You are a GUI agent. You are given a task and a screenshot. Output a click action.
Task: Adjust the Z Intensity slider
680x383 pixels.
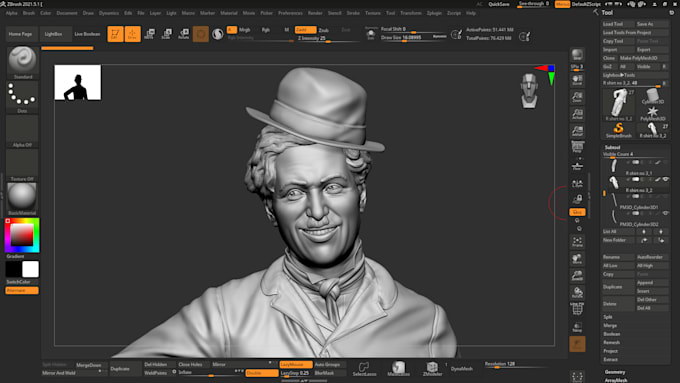pos(329,39)
